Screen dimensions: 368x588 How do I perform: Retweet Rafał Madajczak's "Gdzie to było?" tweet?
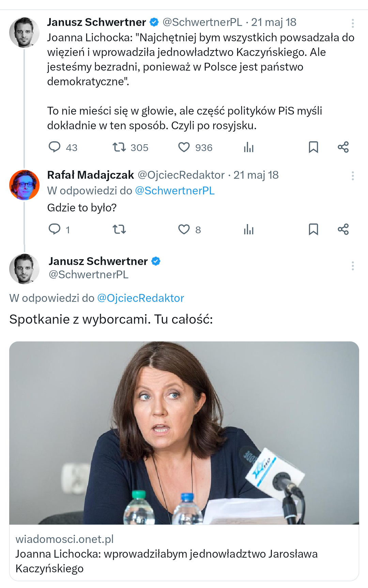[x=119, y=229]
